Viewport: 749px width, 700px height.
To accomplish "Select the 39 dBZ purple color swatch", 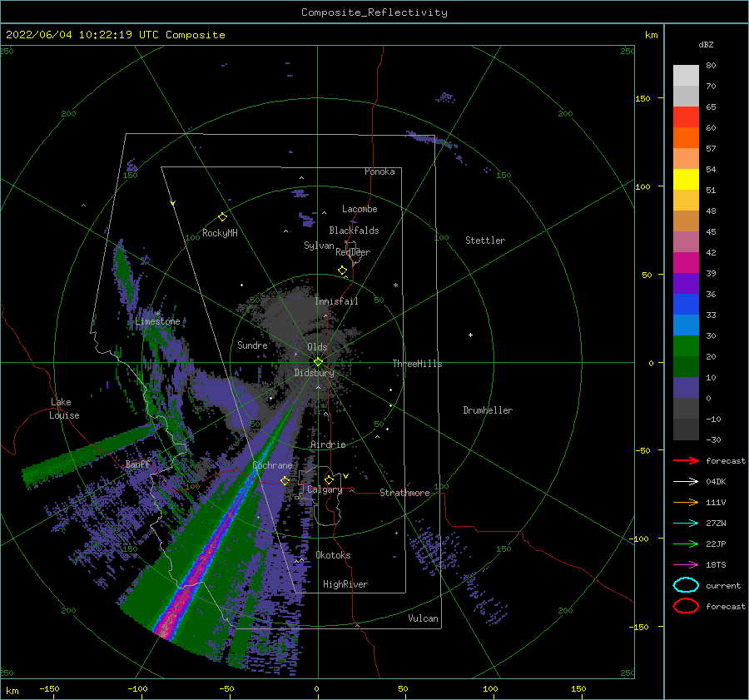I will 686,283.
